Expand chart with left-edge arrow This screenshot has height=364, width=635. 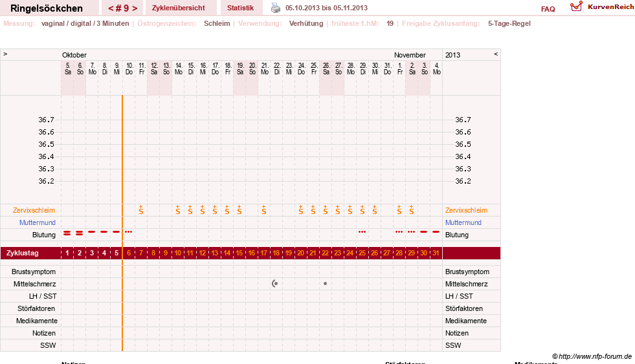coord(5,54)
